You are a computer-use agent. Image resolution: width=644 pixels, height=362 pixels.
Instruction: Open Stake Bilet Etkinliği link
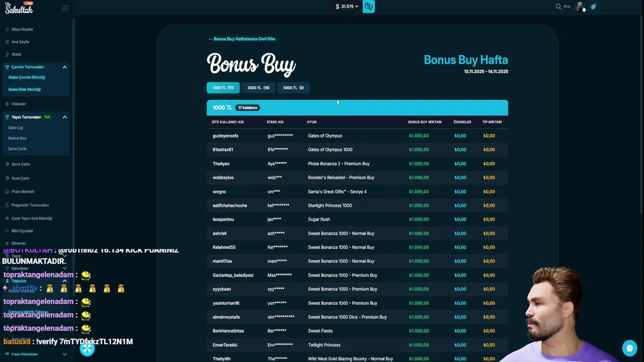tap(24, 89)
